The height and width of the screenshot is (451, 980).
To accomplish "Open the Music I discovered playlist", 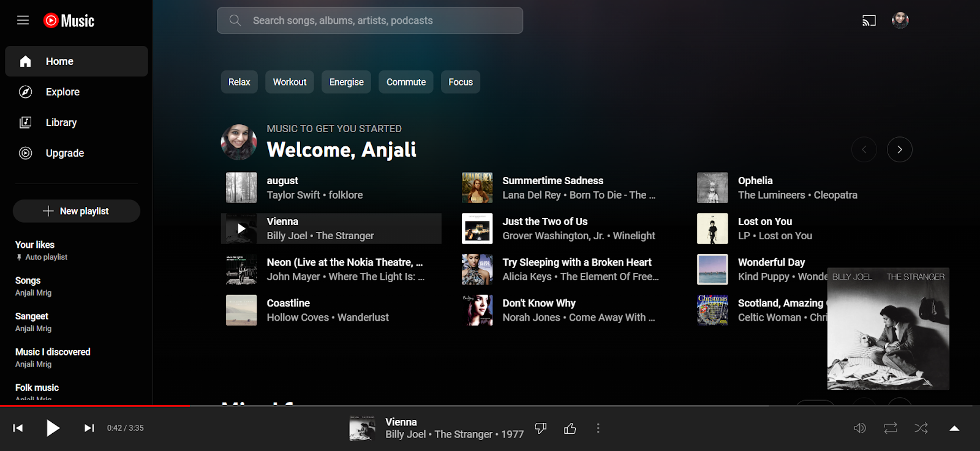I will (x=76, y=357).
